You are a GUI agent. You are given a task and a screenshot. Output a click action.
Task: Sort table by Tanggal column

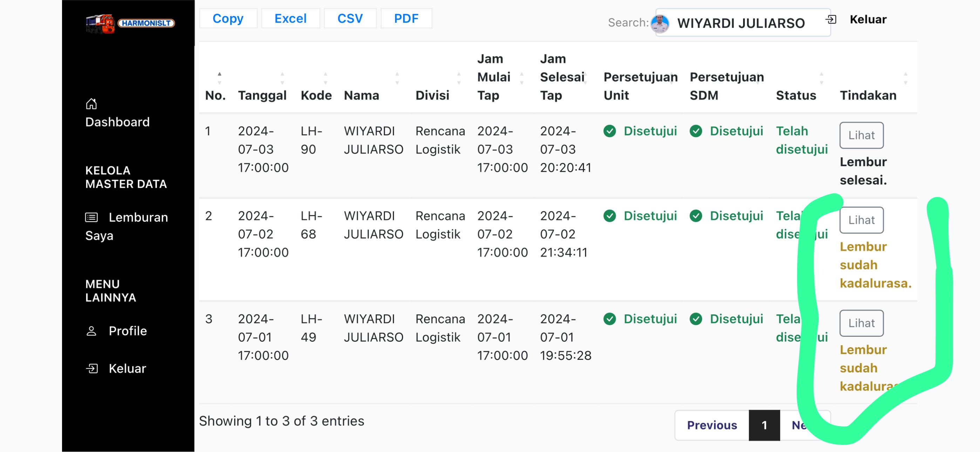(262, 95)
